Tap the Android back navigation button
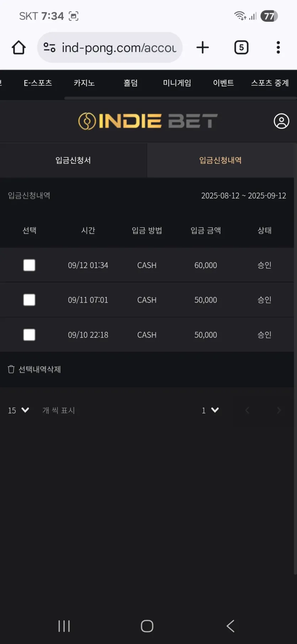 230,626
